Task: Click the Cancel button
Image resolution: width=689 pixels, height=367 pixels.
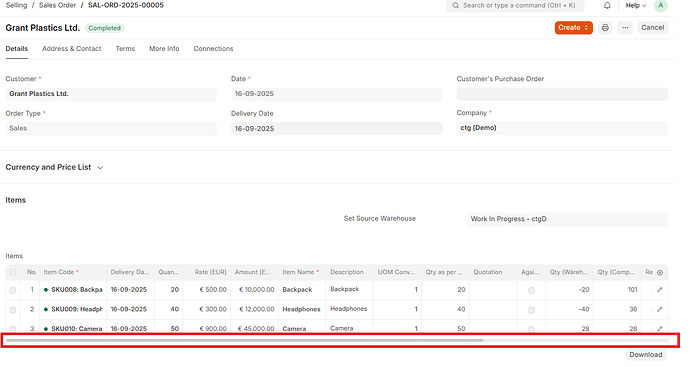Action: [653, 28]
